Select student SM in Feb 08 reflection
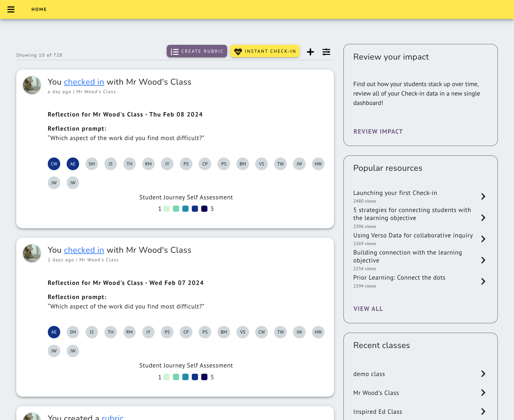514x420 pixels. 92,164
